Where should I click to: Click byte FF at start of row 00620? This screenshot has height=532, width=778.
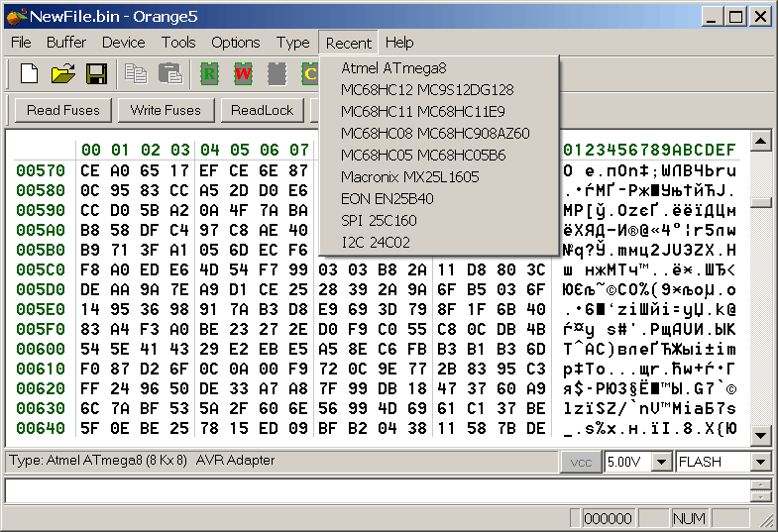90,388
